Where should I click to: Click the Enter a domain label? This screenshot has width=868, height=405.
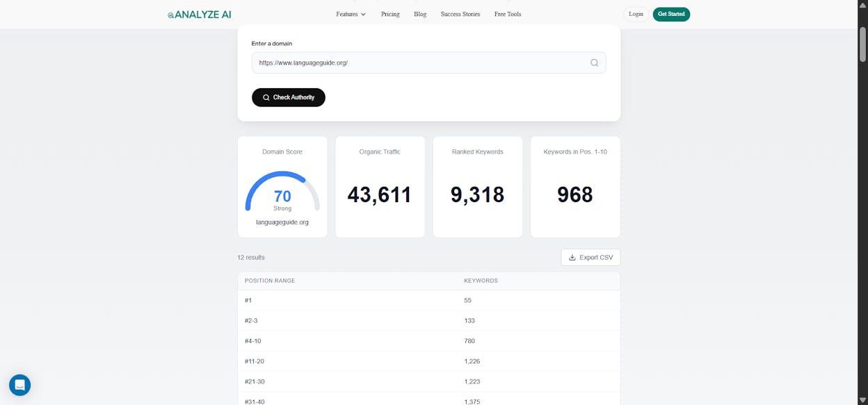[x=272, y=43]
